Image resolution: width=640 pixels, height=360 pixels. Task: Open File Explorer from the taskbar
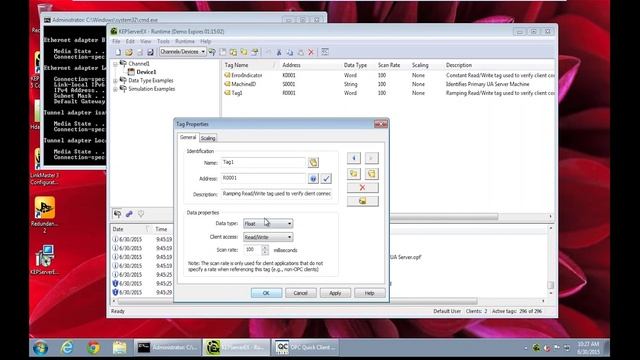tap(120, 348)
